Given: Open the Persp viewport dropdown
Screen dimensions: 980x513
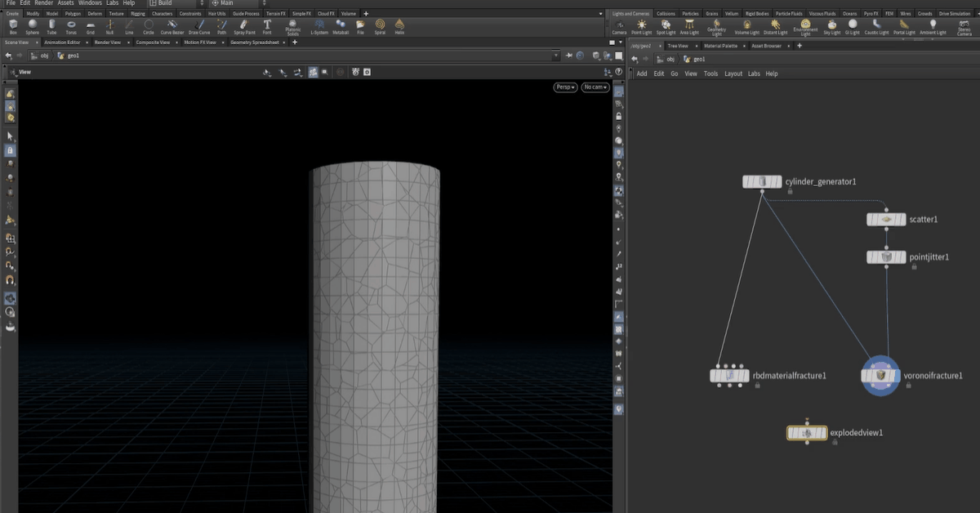Looking at the screenshot, I should pyautogui.click(x=565, y=87).
